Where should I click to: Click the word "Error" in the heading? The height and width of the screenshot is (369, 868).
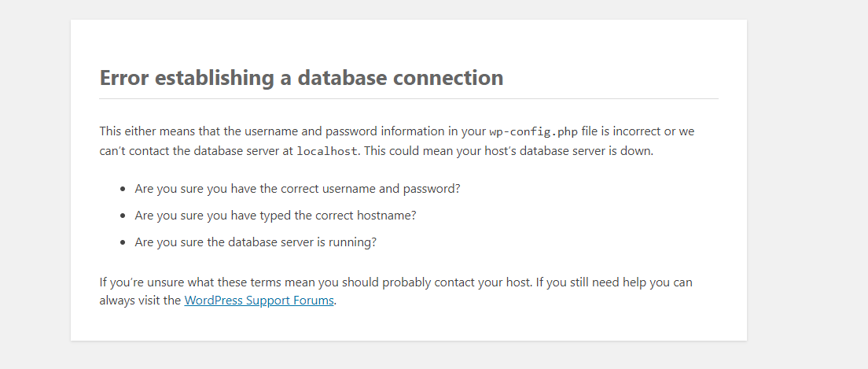tap(124, 78)
